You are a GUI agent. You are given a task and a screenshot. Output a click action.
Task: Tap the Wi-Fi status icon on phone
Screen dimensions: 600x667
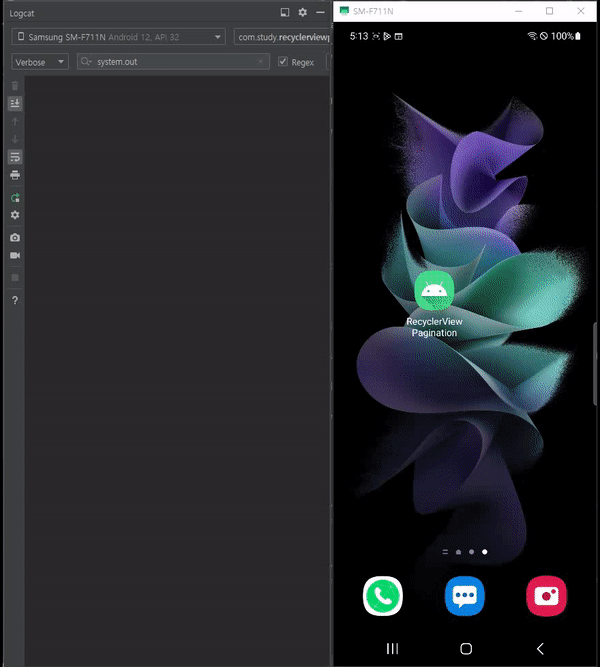click(x=532, y=36)
